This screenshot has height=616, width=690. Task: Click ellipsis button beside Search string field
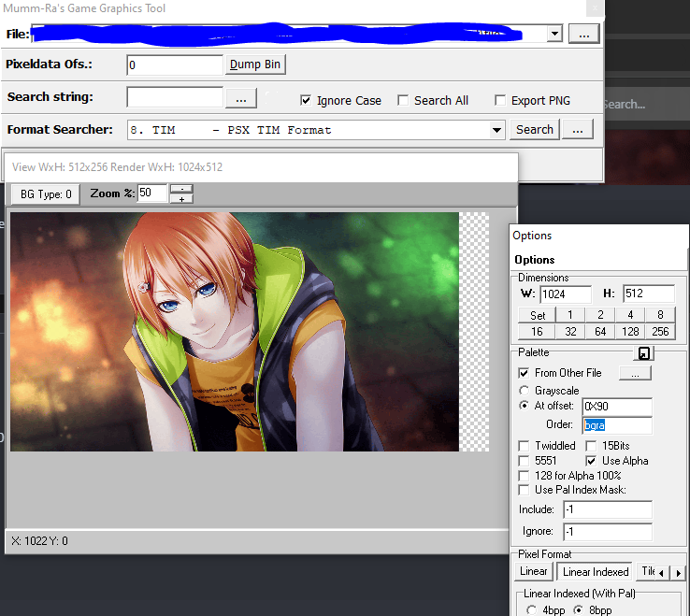point(240,98)
